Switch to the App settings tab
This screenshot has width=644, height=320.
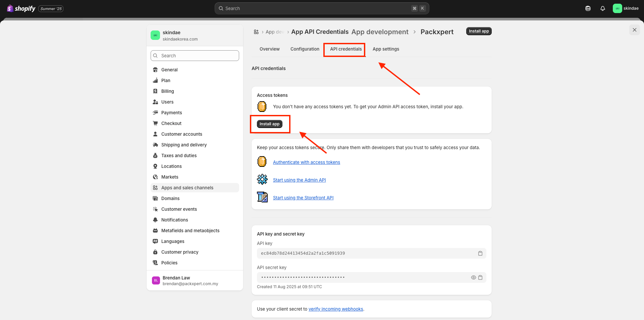pyautogui.click(x=386, y=49)
